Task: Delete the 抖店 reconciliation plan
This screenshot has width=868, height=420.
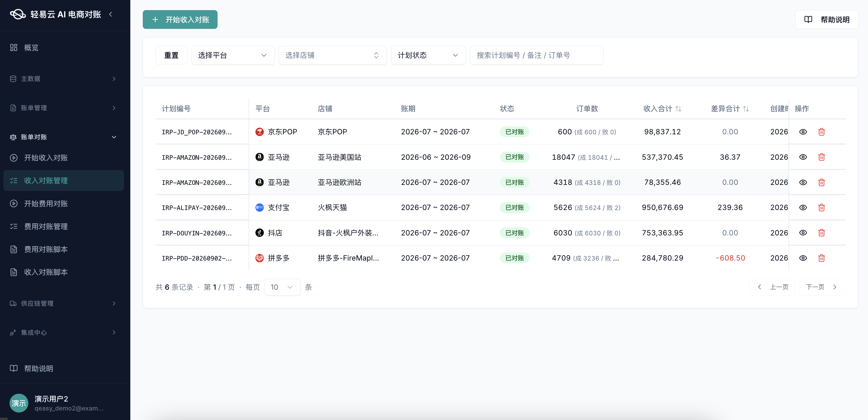Action: point(821,233)
